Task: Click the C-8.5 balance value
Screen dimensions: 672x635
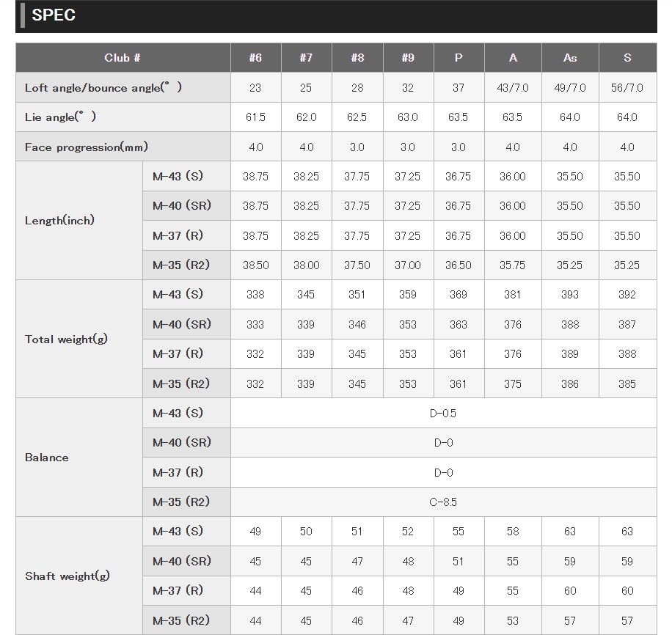Action: click(443, 502)
